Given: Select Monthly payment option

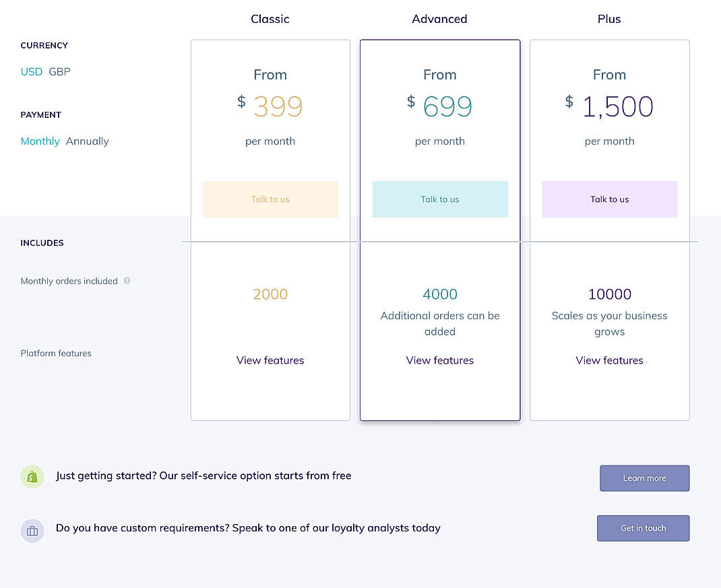Looking at the screenshot, I should click(x=40, y=141).
